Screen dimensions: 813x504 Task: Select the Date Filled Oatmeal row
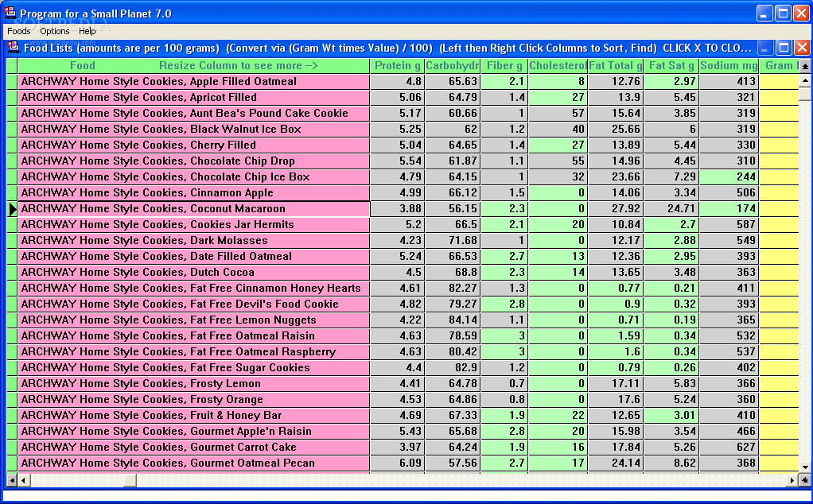193,257
